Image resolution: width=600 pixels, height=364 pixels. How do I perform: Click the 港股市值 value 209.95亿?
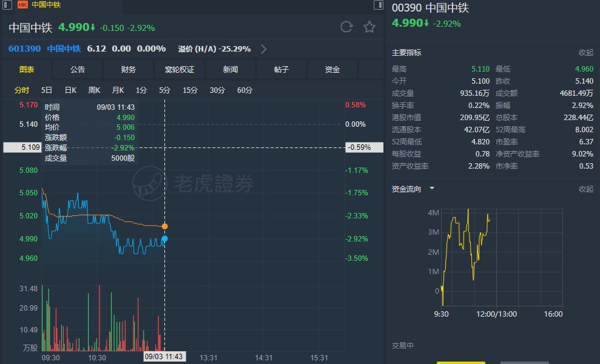475,118
